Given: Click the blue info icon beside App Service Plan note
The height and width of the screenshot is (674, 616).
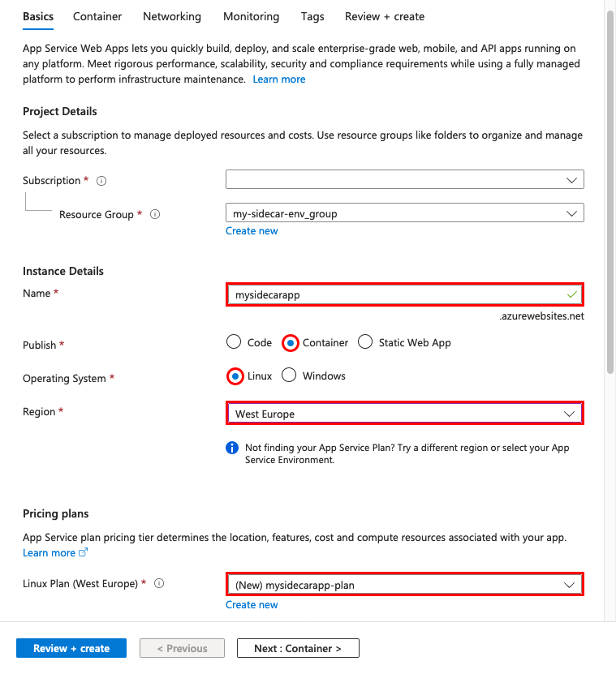Looking at the screenshot, I should (x=232, y=448).
